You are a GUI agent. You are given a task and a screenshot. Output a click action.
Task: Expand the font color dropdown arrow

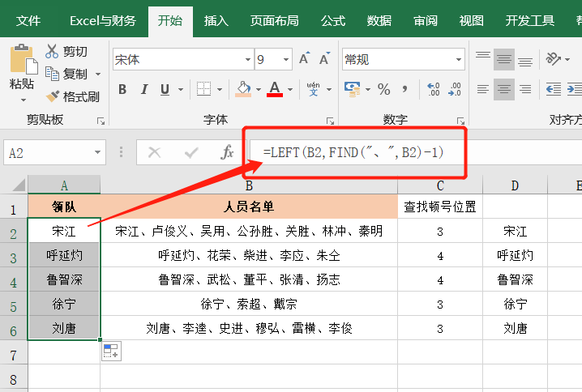pyautogui.click(x=290, y=89)
